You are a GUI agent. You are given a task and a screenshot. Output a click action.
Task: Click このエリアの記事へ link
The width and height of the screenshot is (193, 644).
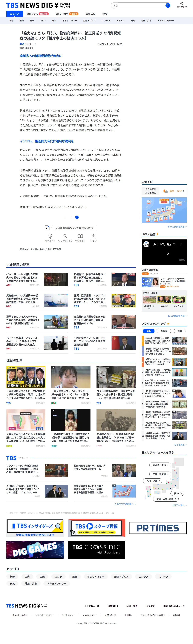coord(125,504)
